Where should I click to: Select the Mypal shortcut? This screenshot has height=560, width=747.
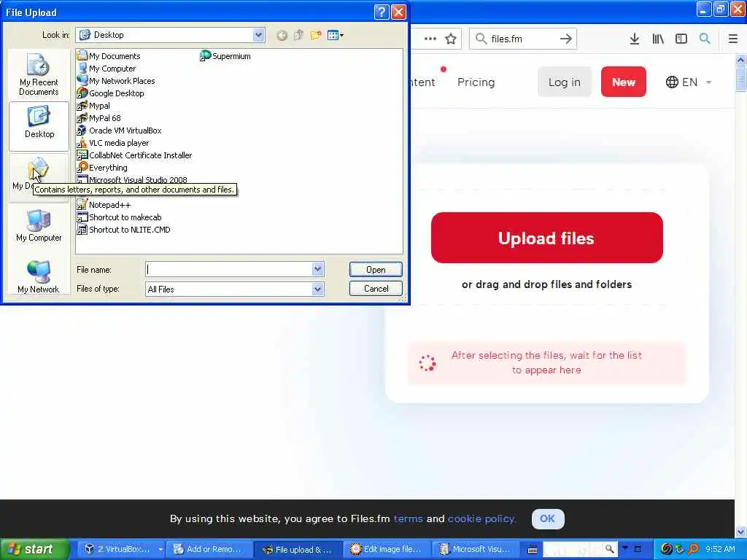click(93, 106)
